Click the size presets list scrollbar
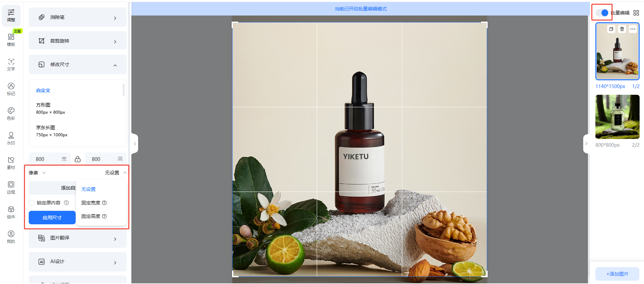Viewport: 644px width, 284px height. [x=124, y=90]
